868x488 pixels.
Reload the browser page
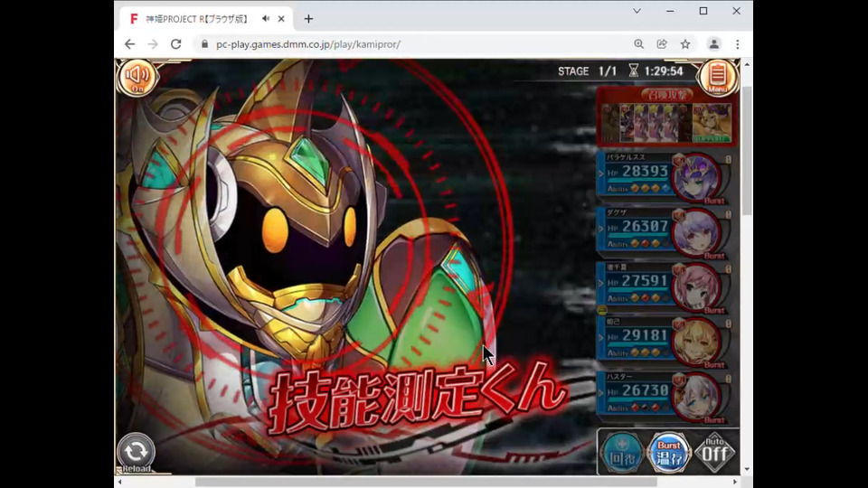(176, 44)
